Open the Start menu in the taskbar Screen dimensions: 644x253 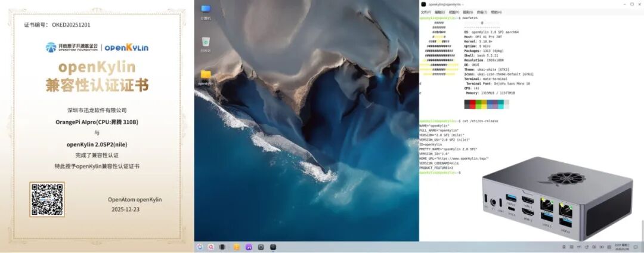point(200,246)
